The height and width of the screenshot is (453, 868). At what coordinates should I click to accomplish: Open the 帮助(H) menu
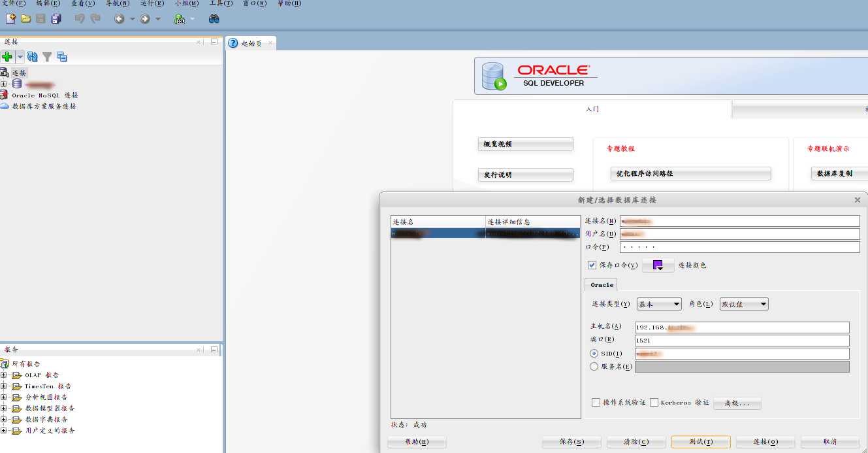[289, 3]
